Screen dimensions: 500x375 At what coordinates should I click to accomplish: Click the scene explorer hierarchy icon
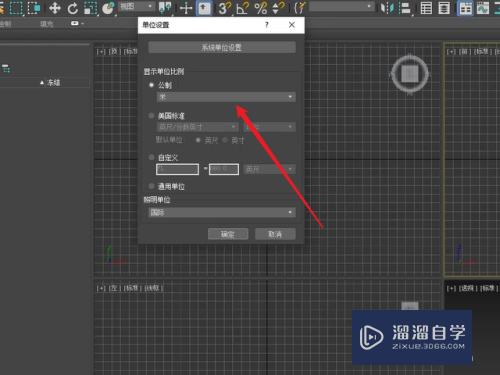coord(6,69)
